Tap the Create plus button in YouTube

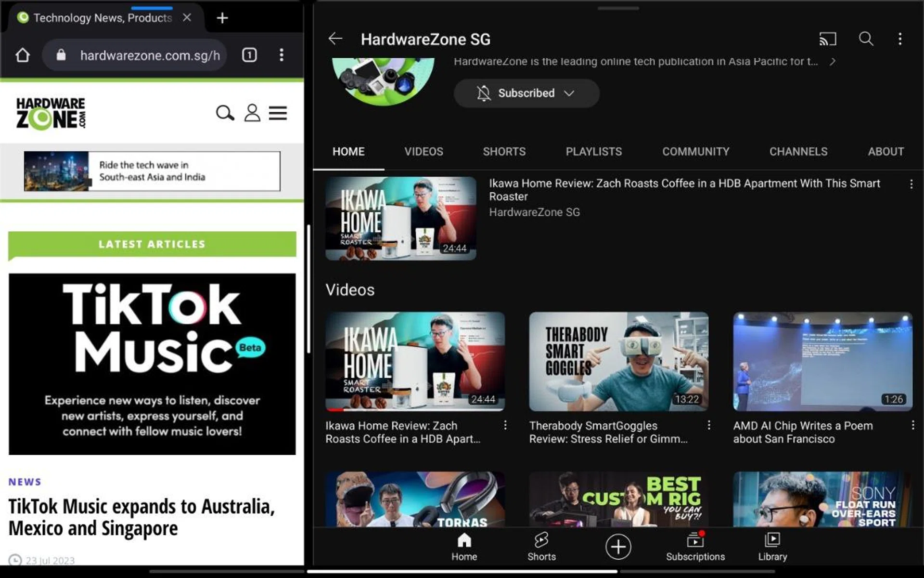(x=618, y=546)
